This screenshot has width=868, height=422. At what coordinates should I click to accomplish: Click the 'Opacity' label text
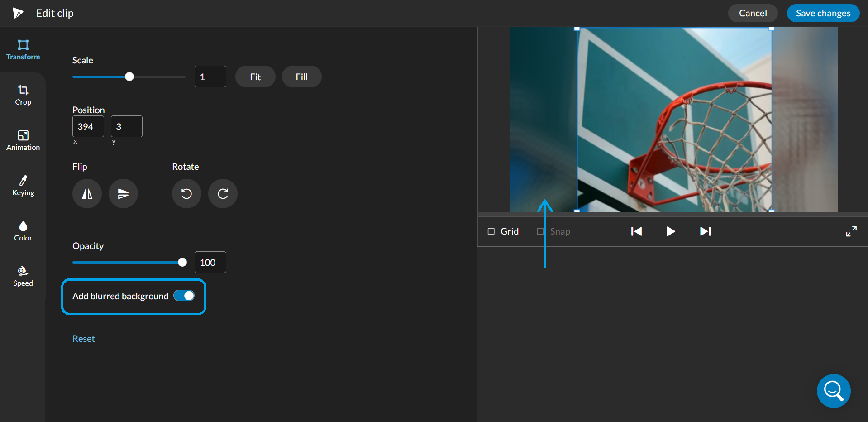click(x=88, y=246)
